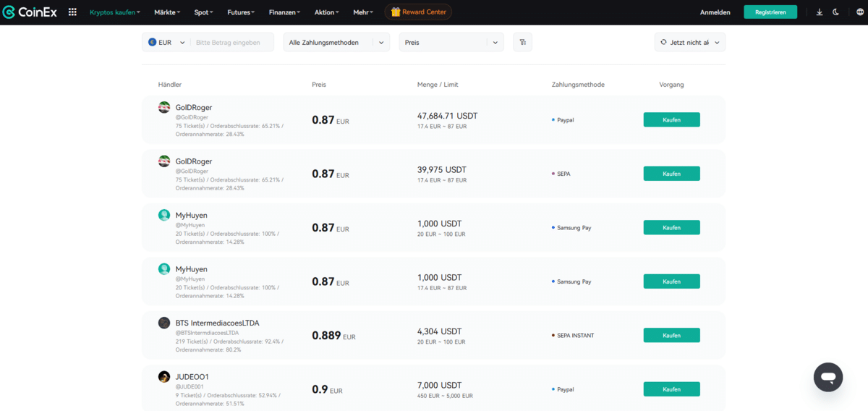The height and width of the screenshot is (411, 868).
Task: Click the Menge / Limit column header
Action: [438, 85]
